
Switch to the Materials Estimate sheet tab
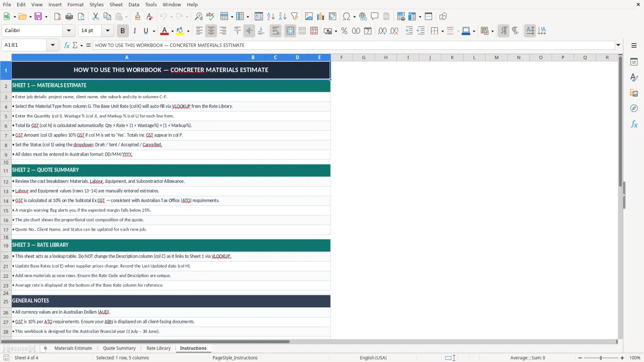73,348
